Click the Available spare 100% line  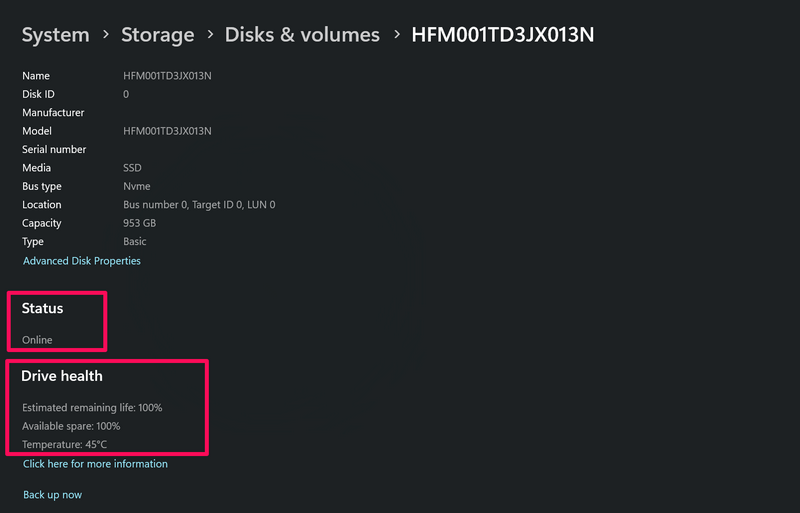(71, 426)
